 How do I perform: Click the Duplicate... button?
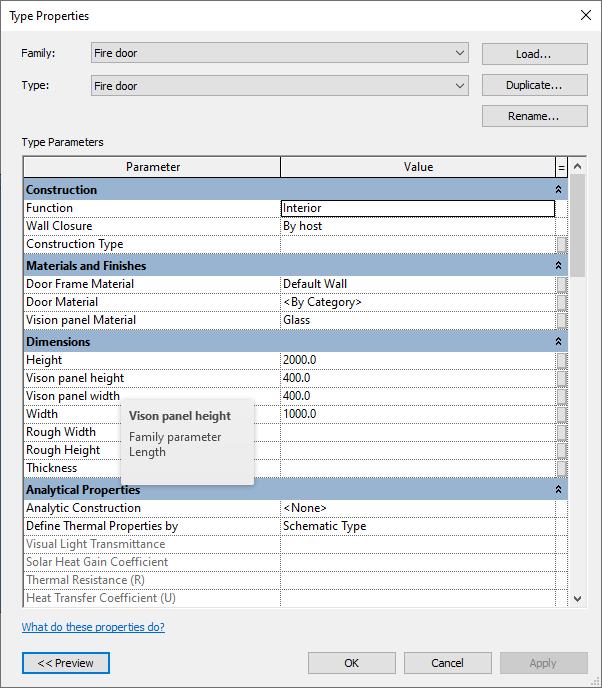[534, 85]
